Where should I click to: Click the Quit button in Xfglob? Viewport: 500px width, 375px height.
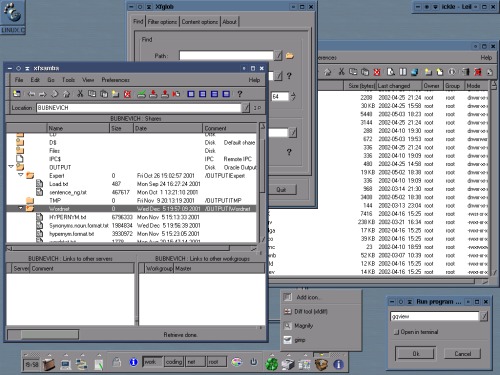coord(281,189)
